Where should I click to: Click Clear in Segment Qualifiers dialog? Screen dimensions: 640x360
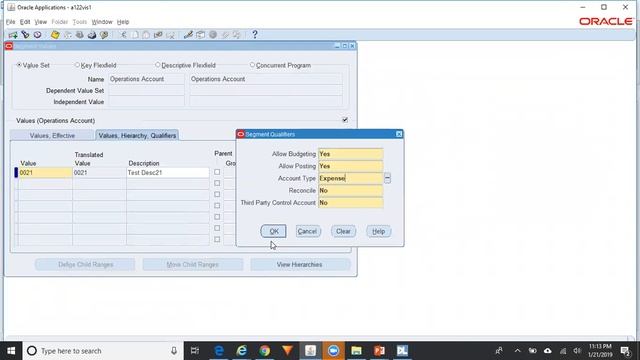pos(343,231)
